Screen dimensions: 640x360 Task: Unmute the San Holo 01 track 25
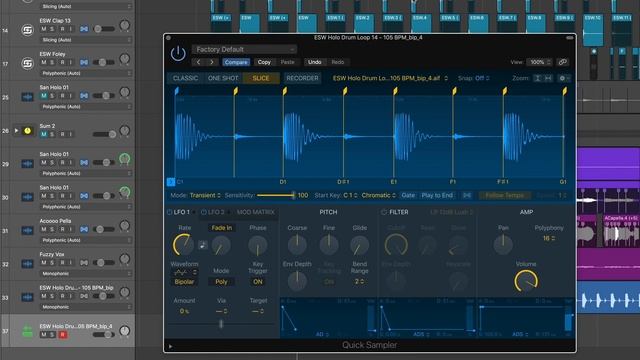44,96
